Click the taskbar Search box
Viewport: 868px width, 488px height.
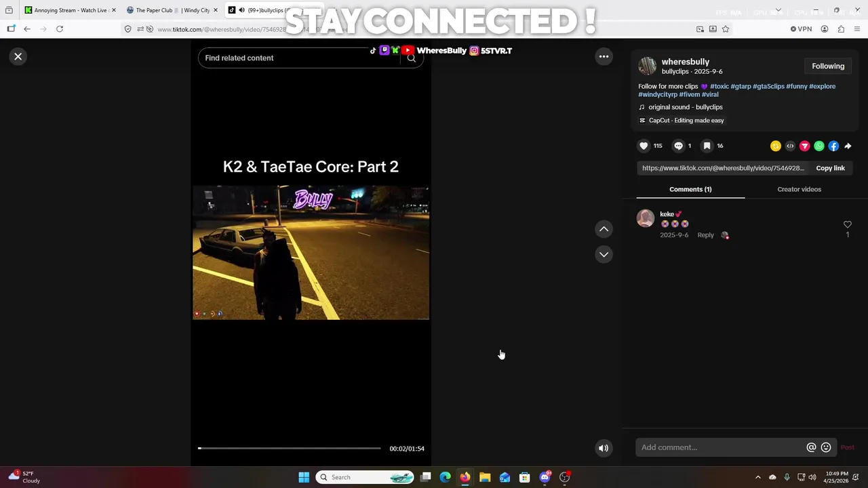click(366, 477)
